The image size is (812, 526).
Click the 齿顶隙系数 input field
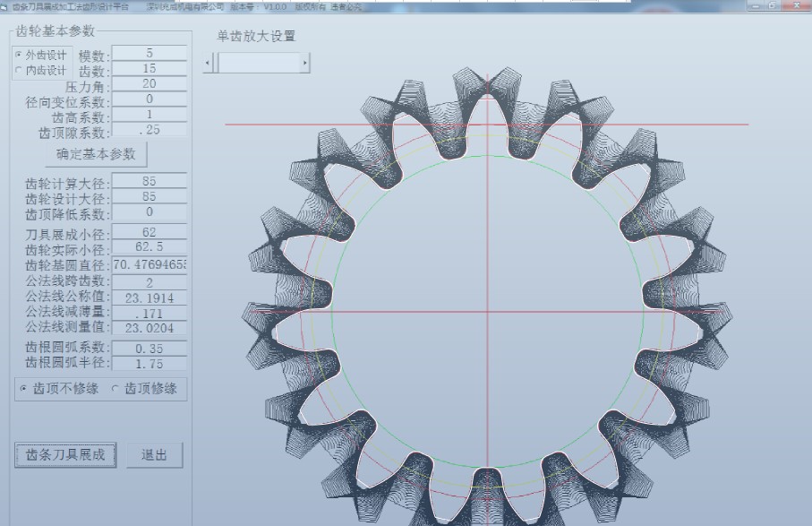pos(150,130)
